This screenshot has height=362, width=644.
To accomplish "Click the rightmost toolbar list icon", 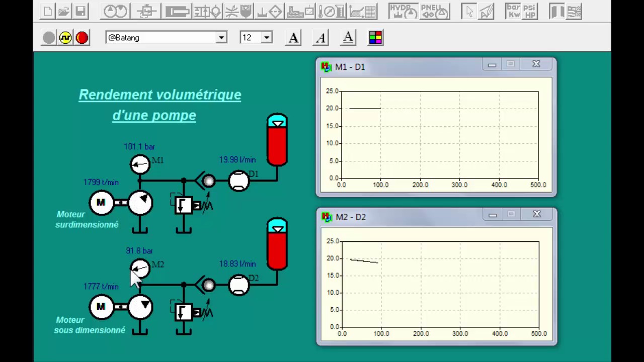I will pyautogui.click(x=574, y=11).
